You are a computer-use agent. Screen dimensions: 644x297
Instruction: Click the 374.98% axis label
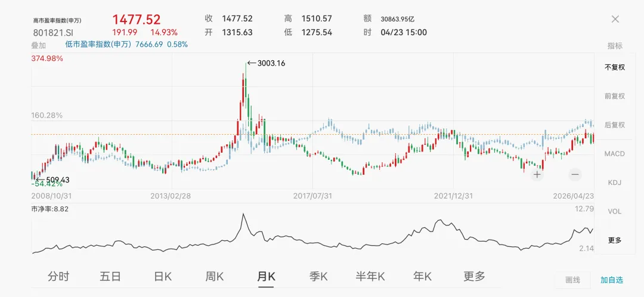pyautogui.click(x=47, y=58)
